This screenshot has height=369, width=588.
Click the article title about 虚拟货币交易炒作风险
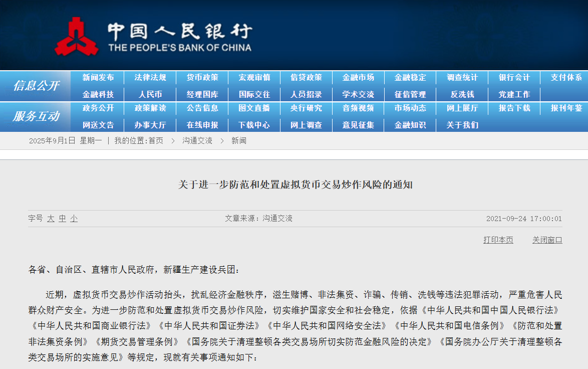pyautogui.click(x=295, y=184)
